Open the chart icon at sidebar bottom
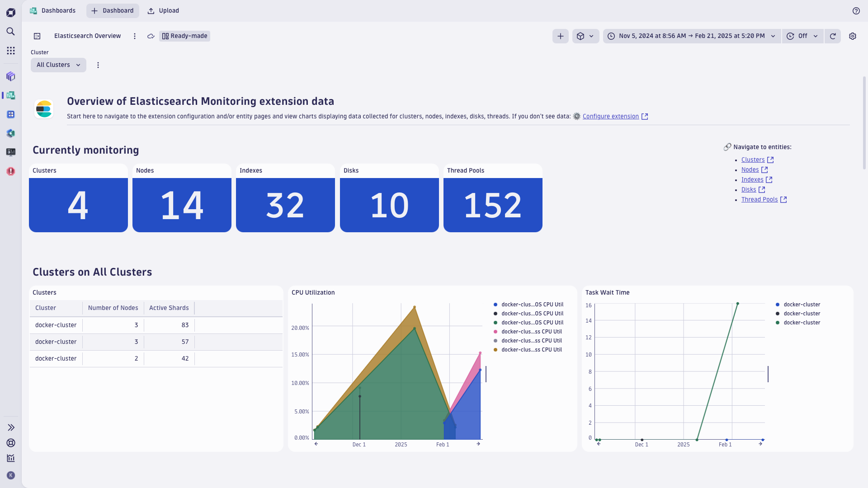Viewport: 868px width, 488px height. (x=11, y=458)
